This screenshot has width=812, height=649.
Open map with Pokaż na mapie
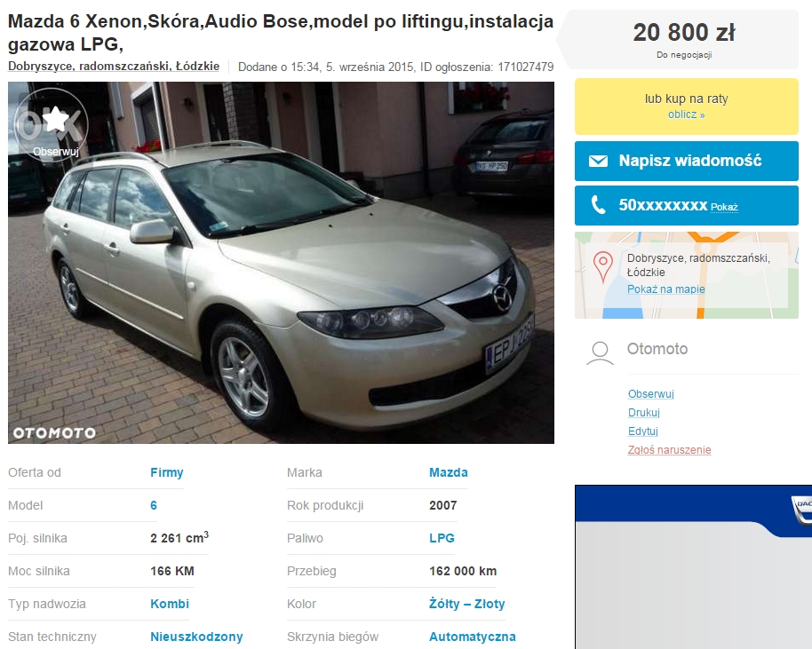point(666,289)
